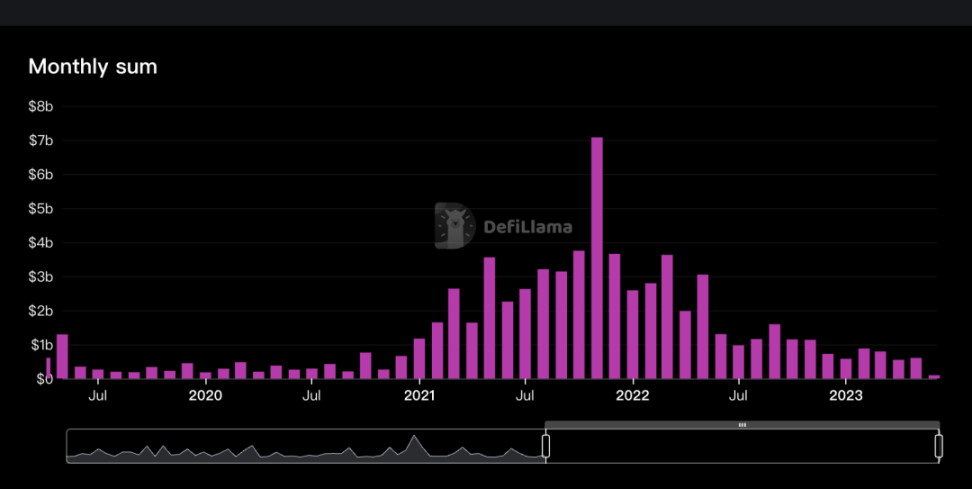Click the right handle of the range slider
This screenshot has width=972, height=489.
point(939,446)
